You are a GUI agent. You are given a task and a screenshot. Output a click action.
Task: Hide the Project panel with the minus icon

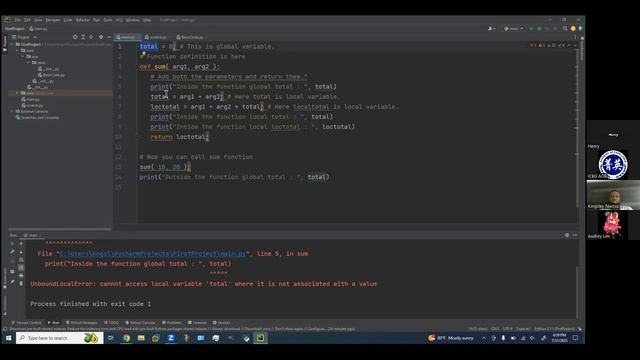(x=109, y=37)
